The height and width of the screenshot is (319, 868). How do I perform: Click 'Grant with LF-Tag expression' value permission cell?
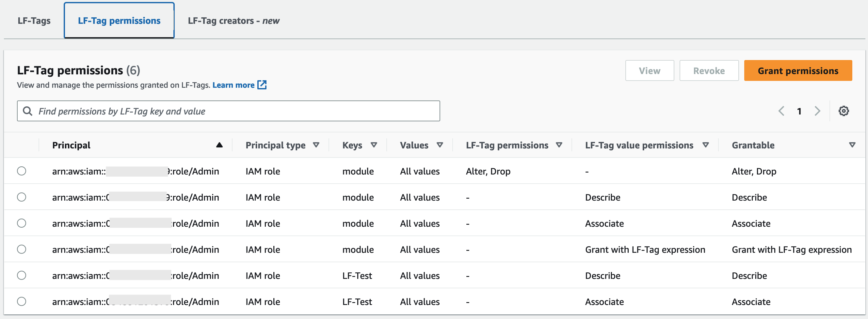pyautogui.click(x=645, y=250)
